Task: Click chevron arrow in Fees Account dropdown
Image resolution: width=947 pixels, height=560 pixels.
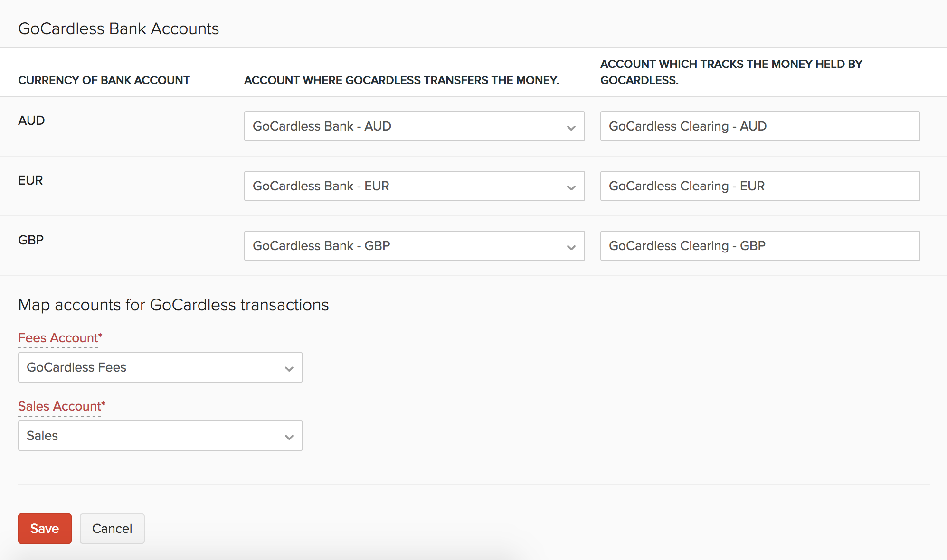Action: (x=289, y=369)
